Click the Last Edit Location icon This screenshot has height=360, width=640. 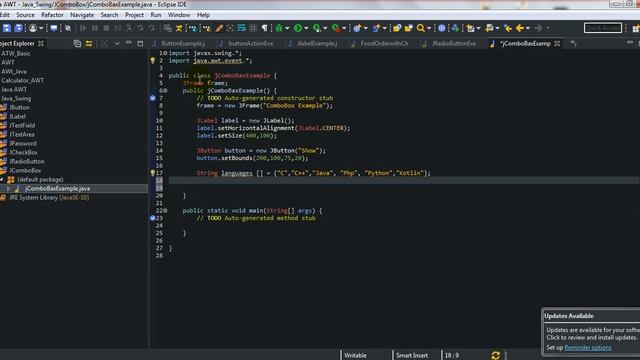[508, 28]
